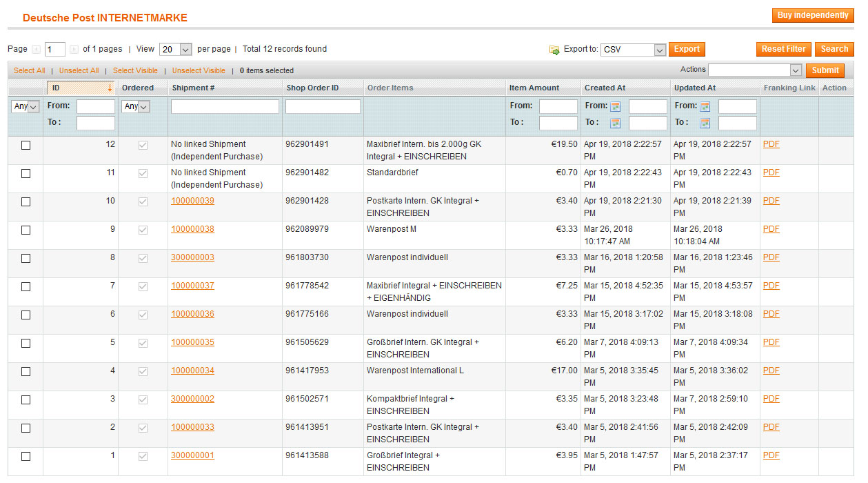Sort by Shipment # column header

pyautogui.click(x=193, y=88)
